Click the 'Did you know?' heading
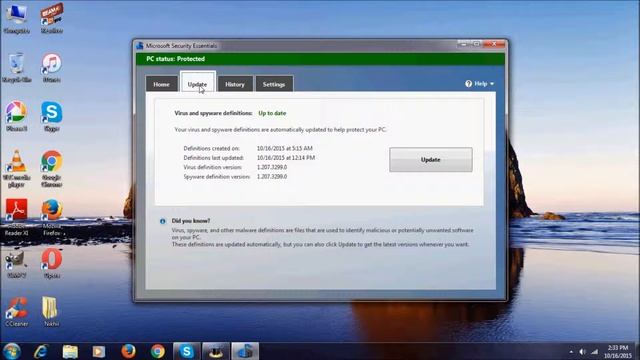This screenshot has width=640, height=360. coord(191,221)
